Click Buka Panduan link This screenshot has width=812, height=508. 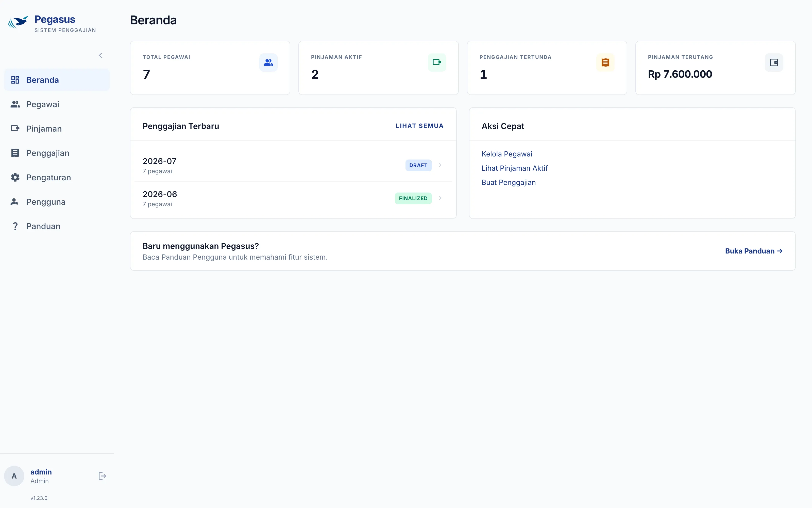pyautogui.click(x=754, y=251)
